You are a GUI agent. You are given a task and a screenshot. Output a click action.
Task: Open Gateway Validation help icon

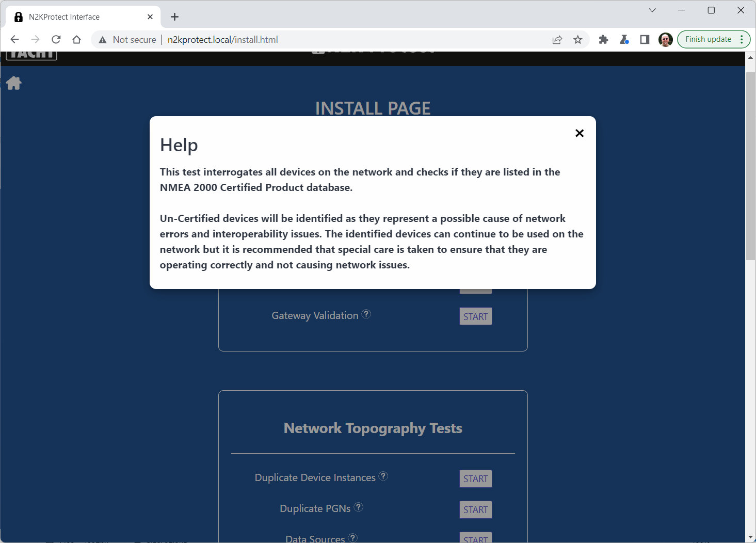point(366,314)
